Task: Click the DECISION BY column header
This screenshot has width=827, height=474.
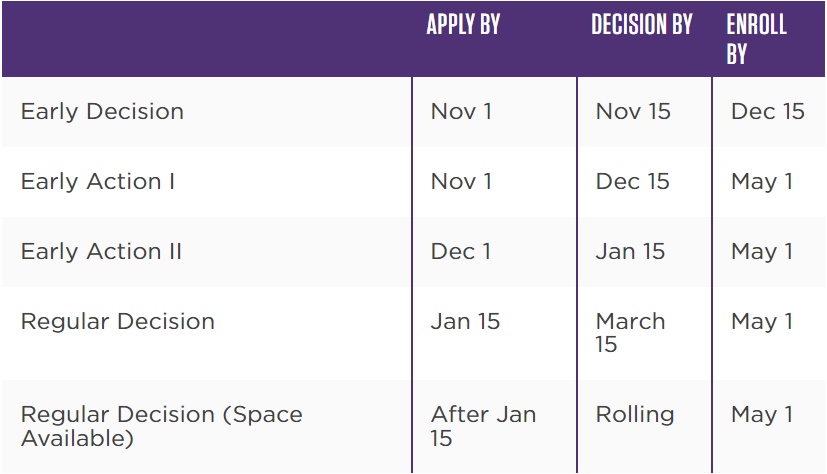Action: click(x=641, y=25)
